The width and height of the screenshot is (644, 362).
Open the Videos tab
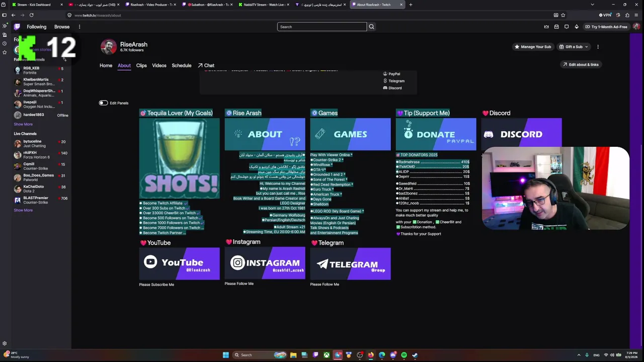tap(159, 65)
